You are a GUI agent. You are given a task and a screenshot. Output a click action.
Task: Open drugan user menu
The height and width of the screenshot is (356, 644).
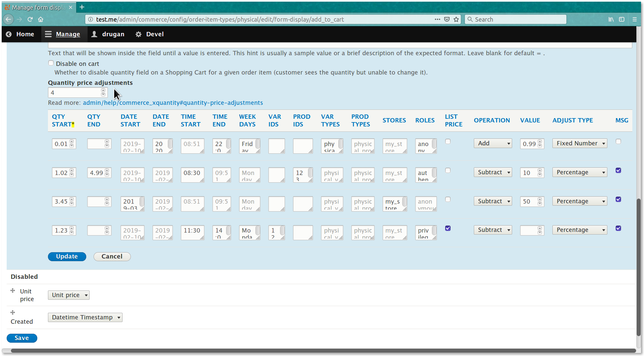(113, 34)
